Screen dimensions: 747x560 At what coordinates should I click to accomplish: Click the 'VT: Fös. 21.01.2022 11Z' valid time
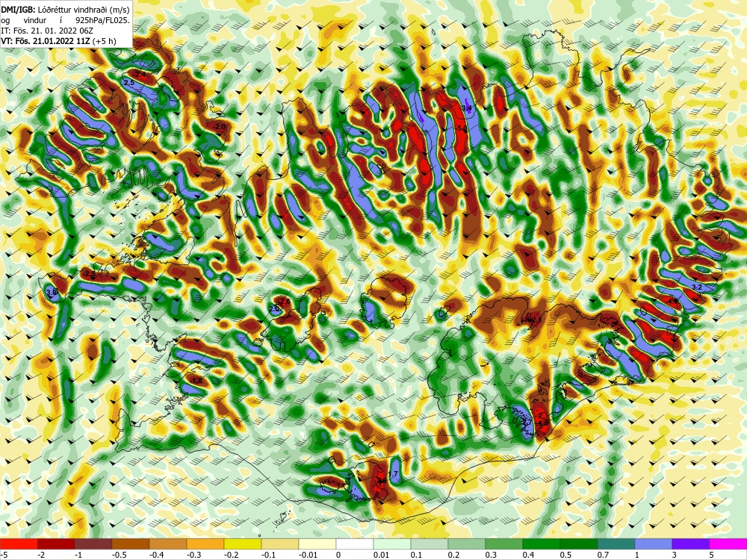46,41
